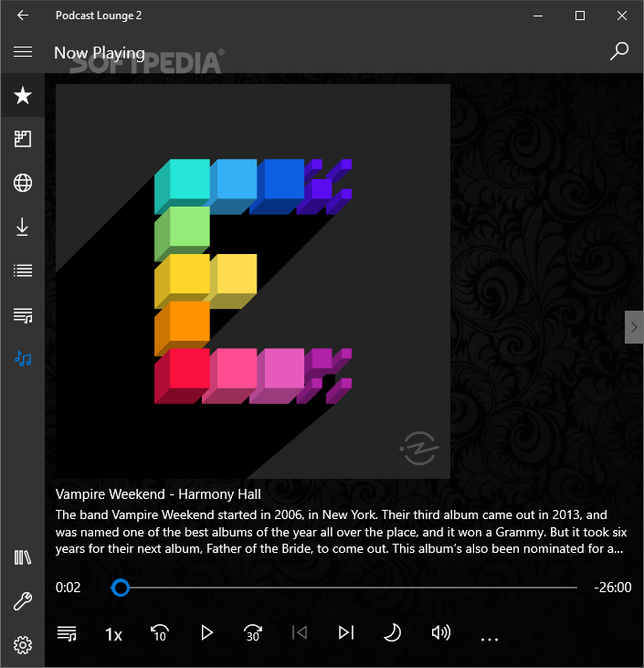This screenshot has width=644, height=668.
Task: Open the globe browse icon
Action: (23, 183)
